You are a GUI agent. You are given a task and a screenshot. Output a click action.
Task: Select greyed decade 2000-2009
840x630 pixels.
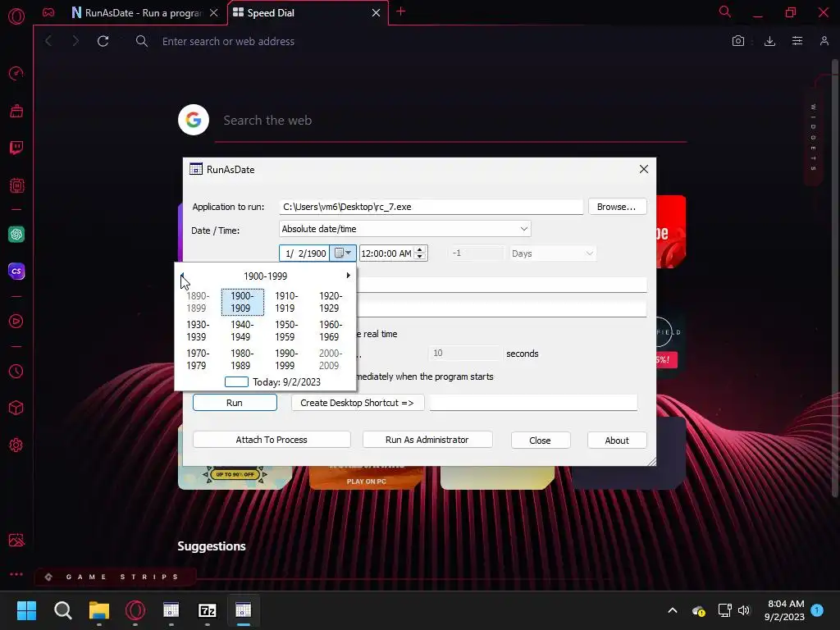pos(331,359)
